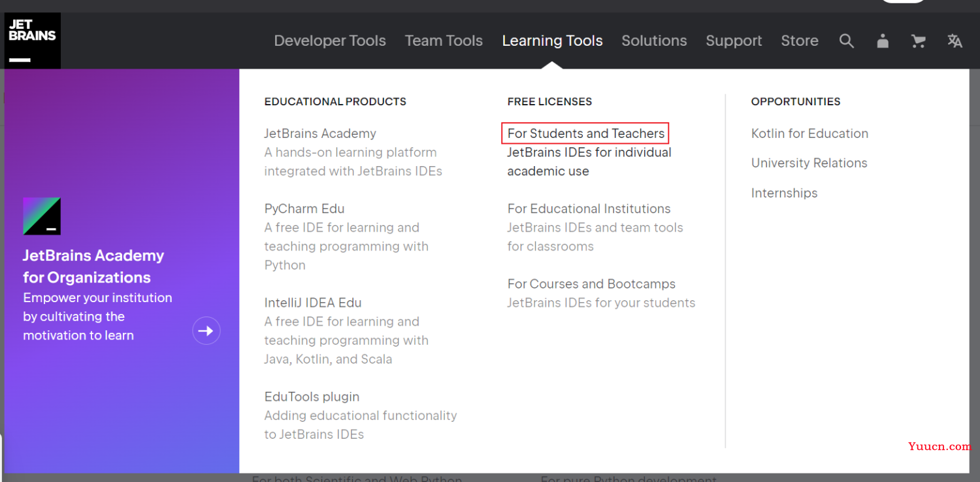This screenshot has height=482, width=980.
Task: Click 'Adding educational functionality' description
Action: (x=361, y=425)
